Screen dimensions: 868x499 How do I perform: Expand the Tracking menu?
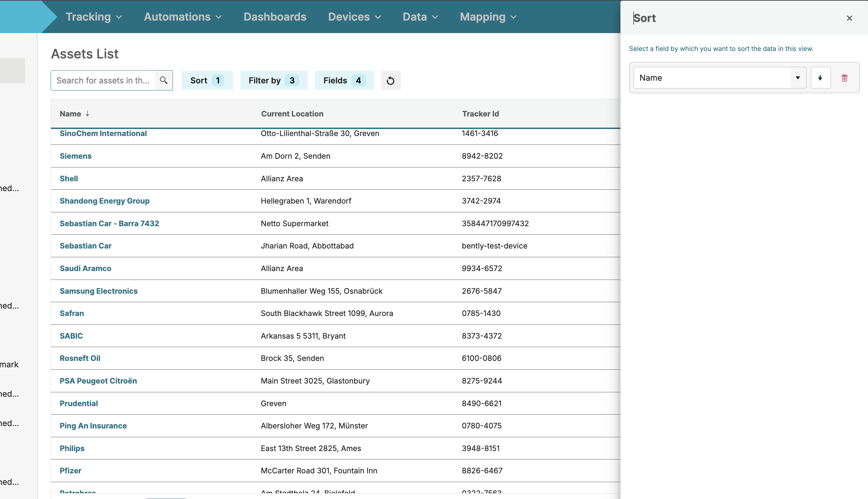coord(94,17)
